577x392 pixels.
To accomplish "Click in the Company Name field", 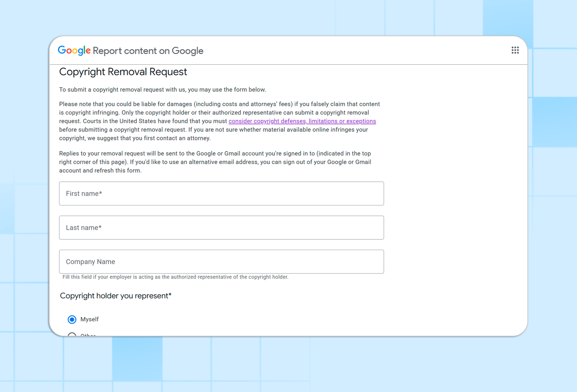I will tap(221, 262).
